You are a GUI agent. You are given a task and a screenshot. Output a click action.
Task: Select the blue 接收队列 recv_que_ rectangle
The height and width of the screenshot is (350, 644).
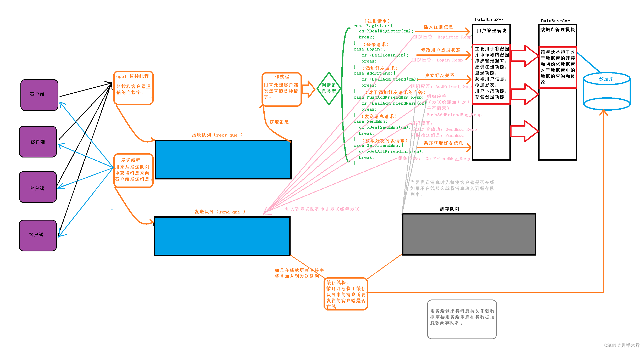coord(223,160)
